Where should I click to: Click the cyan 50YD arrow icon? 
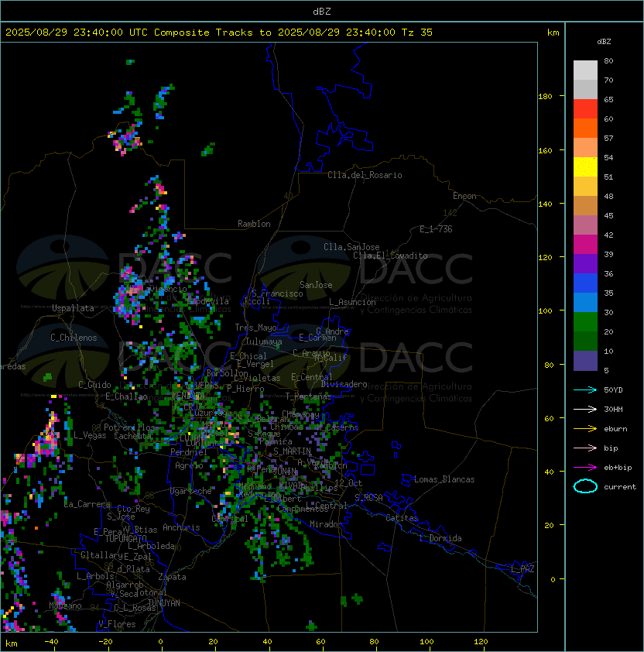point(585,390)
